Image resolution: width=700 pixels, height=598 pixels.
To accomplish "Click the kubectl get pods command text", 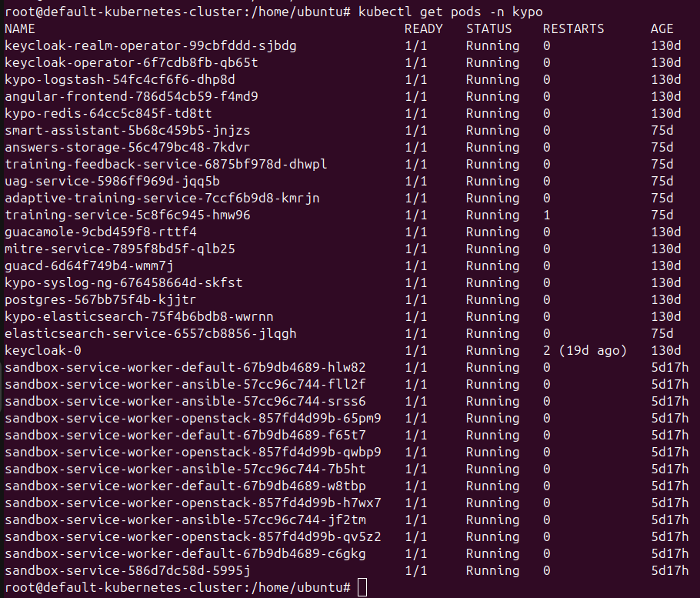I will (x=450, y=12).
